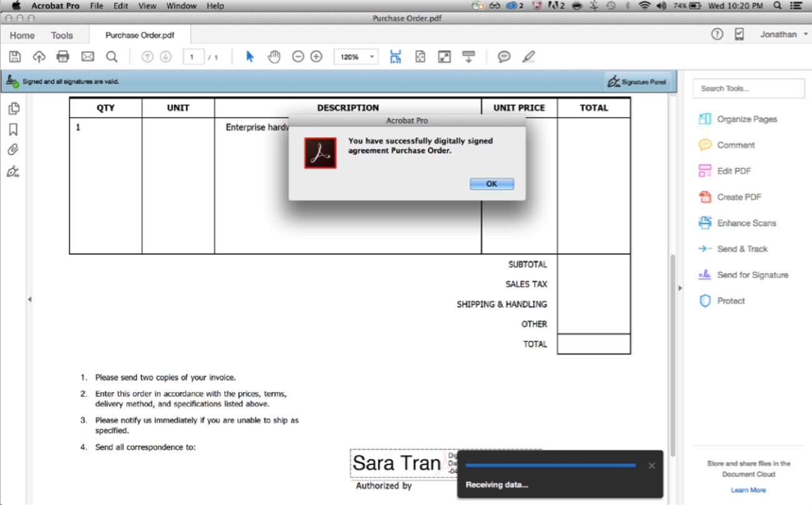Screen dimensions: 812x505
Task: Follow the Learn More link
Action: (x=748, y=490)
